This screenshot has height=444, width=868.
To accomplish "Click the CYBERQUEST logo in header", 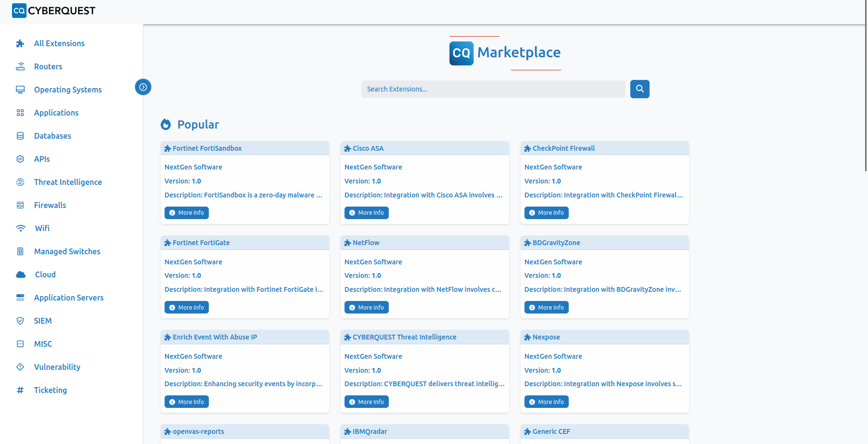I will point(53,11).
